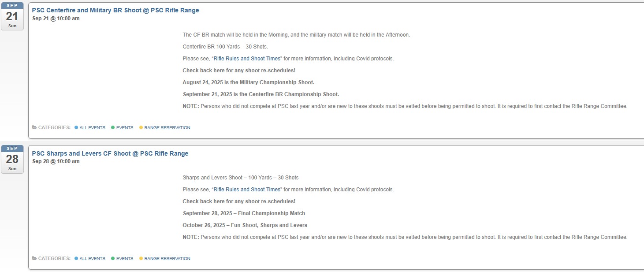Click the Sep 21 calendar date icon
This screenshot has height=272, width=644.
coord(12,16)
